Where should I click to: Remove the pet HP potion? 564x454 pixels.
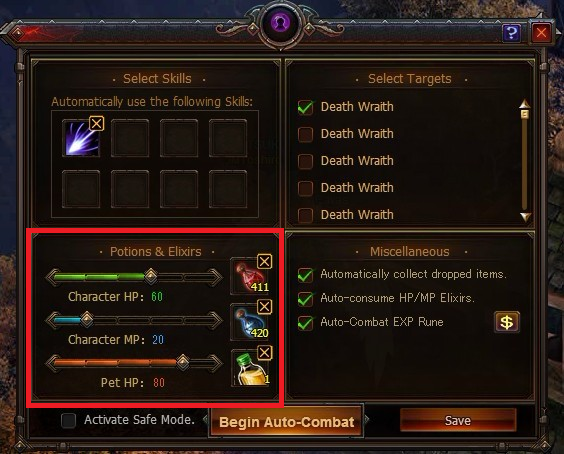tap(264, 353)
